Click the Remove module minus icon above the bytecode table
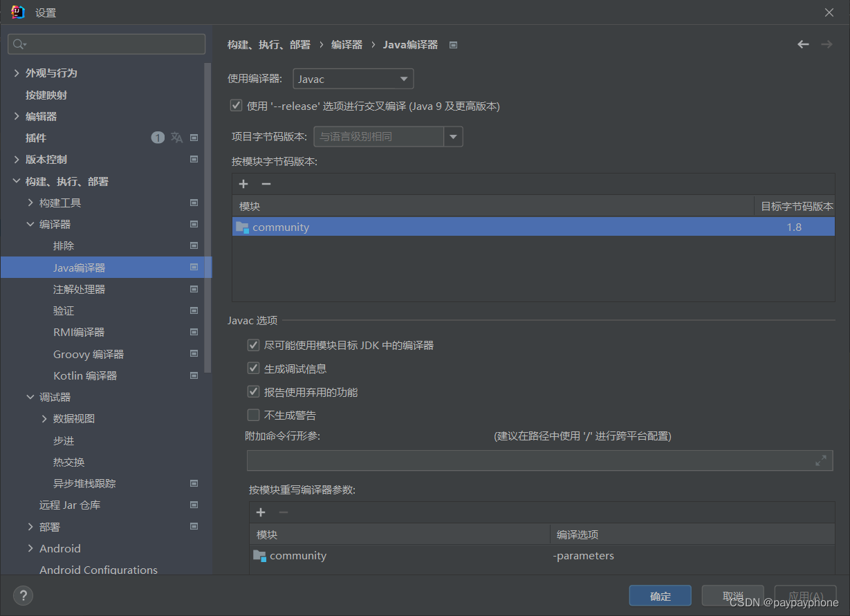Image resolution: width=850 pixels, height=616 pixels. [x=266, y=184]
